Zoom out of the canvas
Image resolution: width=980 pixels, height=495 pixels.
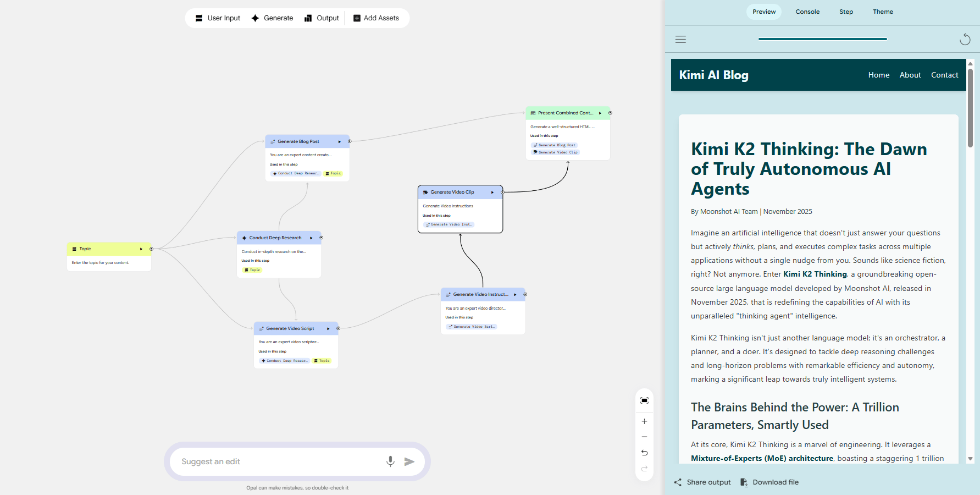pyautogui.click(x=645, y=437)
